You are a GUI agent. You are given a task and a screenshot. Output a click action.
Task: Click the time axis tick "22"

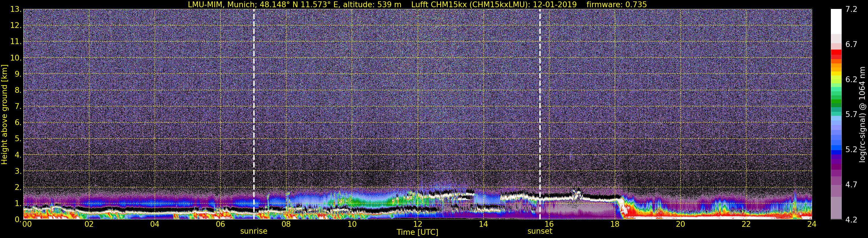click(746, 224)
